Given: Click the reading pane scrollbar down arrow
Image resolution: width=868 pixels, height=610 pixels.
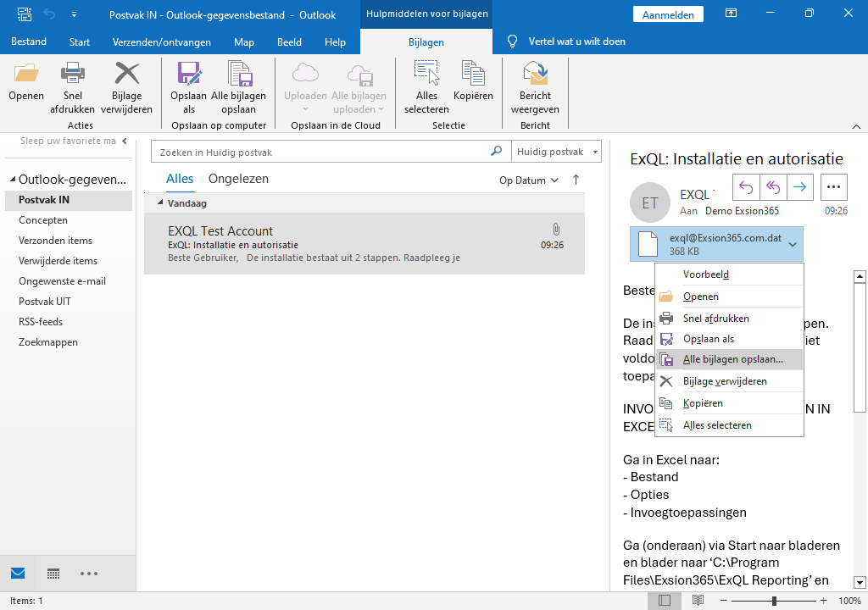Looking at the screenshot, I should click(x=860, y=582).
